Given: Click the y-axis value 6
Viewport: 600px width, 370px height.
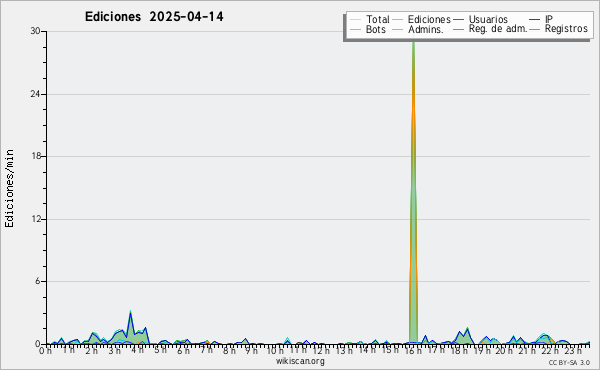Looking at the screenshot, I should pyautogui.click(x=38, y=281).
